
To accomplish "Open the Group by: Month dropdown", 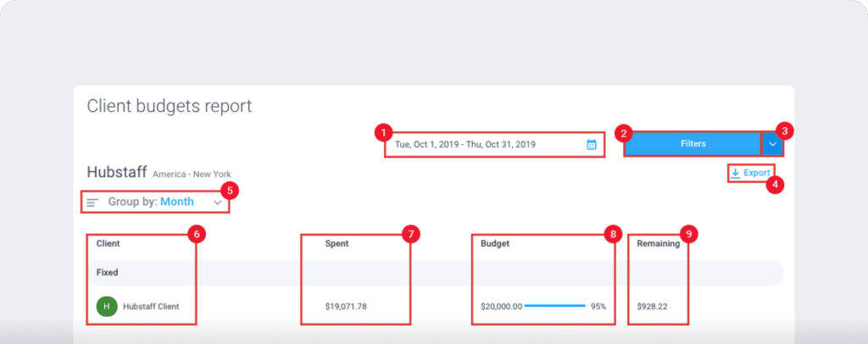I will click(x=156, y=202).
